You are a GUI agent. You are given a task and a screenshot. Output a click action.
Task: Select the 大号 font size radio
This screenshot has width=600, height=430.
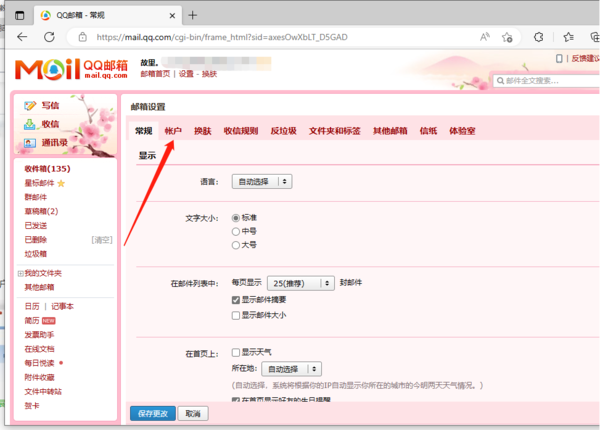(x=236, y=245)
